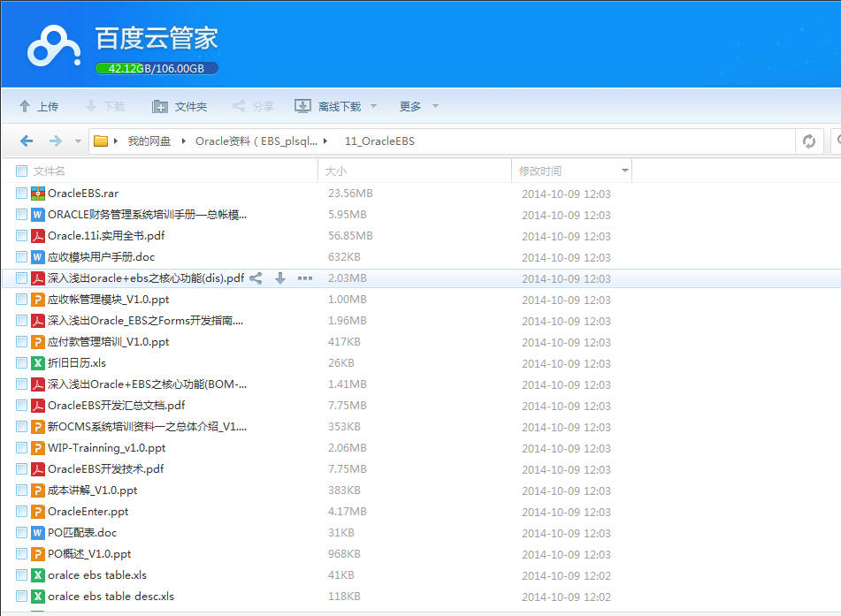Tick checkbox of 深入浅出oracle+ebs之核心功能(dis).pdf

pyautogui.click(x=21, y=278)
